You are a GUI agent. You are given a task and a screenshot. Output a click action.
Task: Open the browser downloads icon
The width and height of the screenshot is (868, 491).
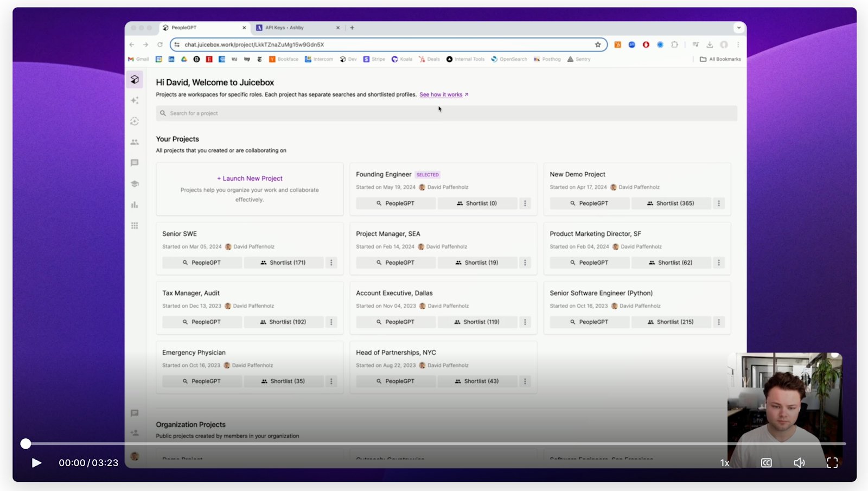coord(710,44)
